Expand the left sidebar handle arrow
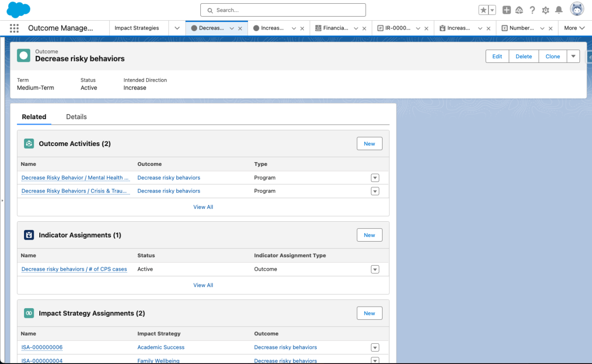This screenshot has height=364, width=592. click(x=2, y=200)
